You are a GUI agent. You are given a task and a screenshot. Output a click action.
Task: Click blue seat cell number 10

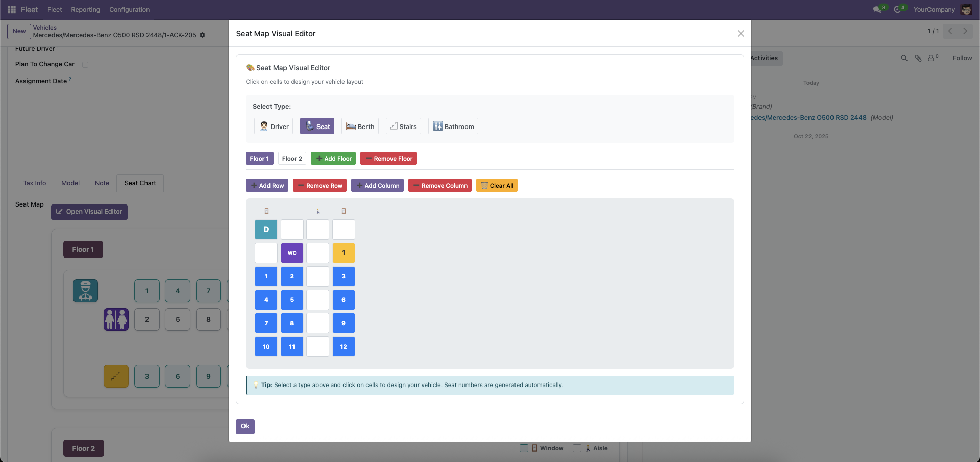click(x=266, y=347)
